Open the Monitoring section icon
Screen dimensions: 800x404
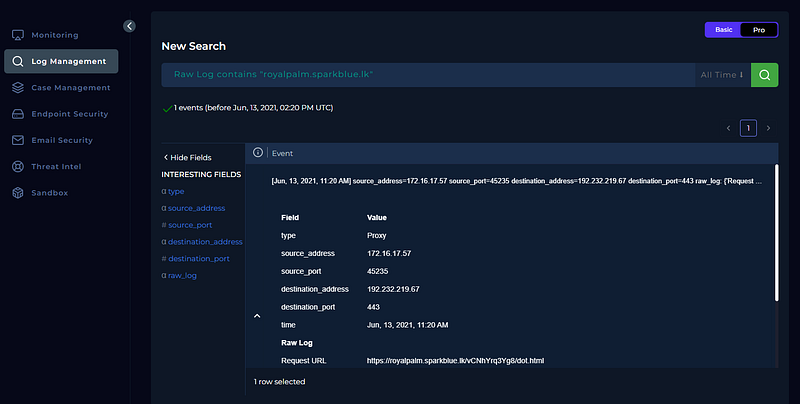click(18, 35)
